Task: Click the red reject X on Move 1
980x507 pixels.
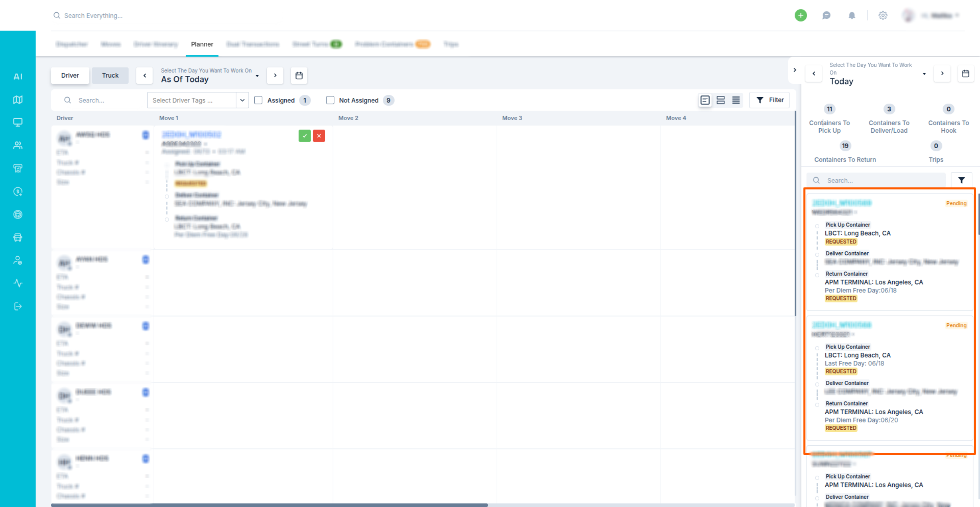Action: [x=319, y=136]
